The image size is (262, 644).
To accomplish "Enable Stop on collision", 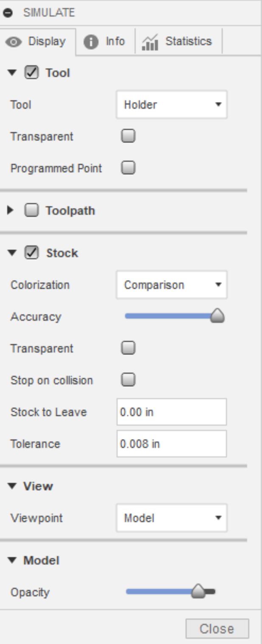I will [128, 380].
